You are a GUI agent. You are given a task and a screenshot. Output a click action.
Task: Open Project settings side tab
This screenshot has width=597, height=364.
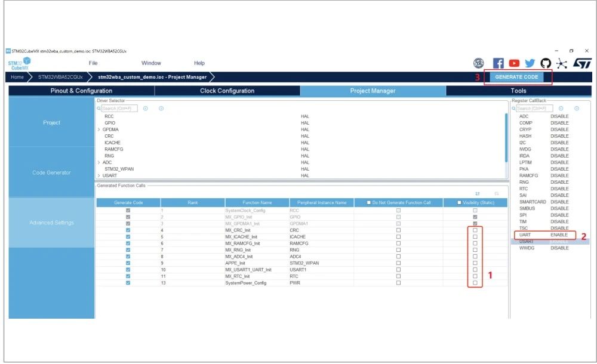pyautogui.click(x=51, y=122)
